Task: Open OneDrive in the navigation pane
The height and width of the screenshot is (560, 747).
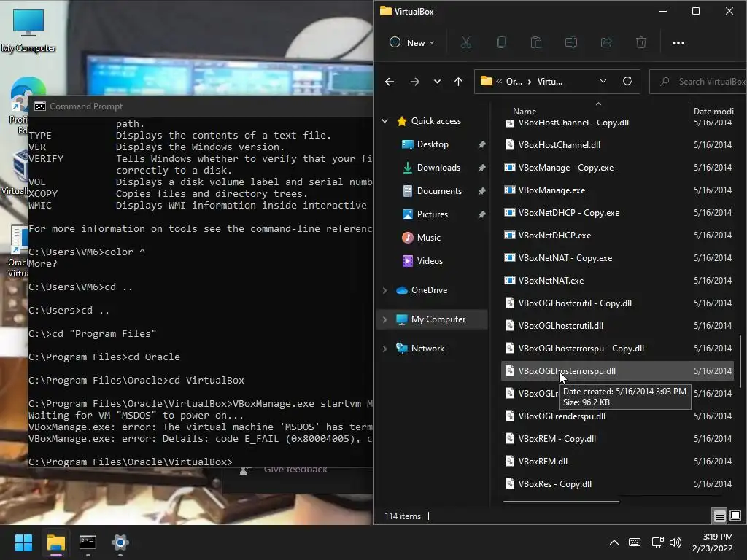Action: pos(429,290)
